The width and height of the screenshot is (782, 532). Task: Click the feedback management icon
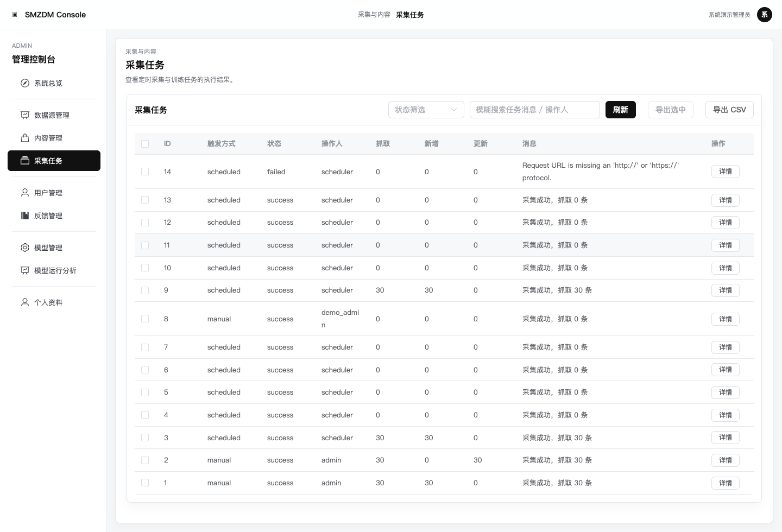(x=25, y=216)
